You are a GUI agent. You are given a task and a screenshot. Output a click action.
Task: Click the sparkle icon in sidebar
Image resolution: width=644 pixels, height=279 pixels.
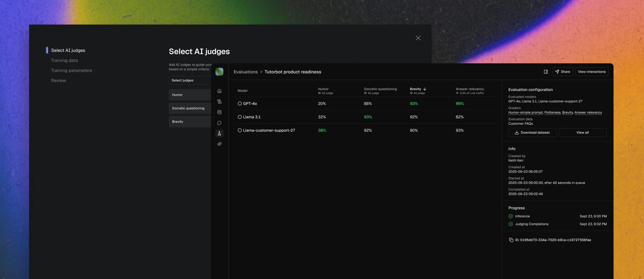pyautogui.click(x=219, y=144)
